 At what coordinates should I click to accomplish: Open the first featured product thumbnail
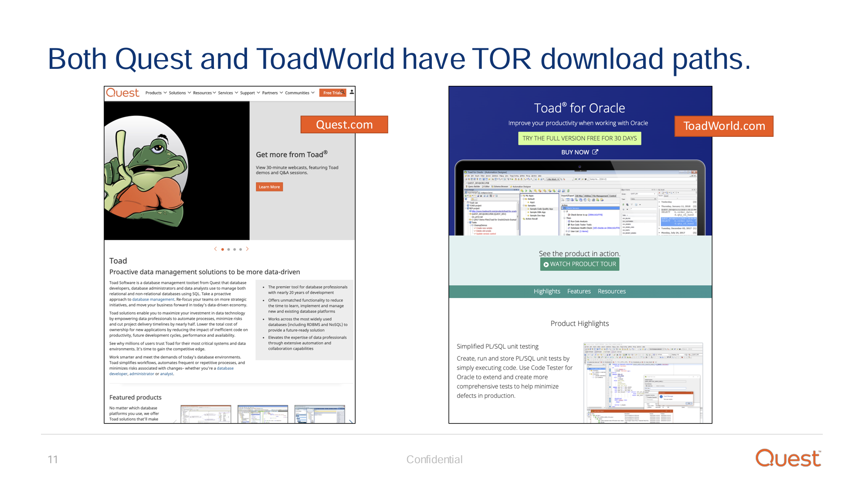(206, 414)
